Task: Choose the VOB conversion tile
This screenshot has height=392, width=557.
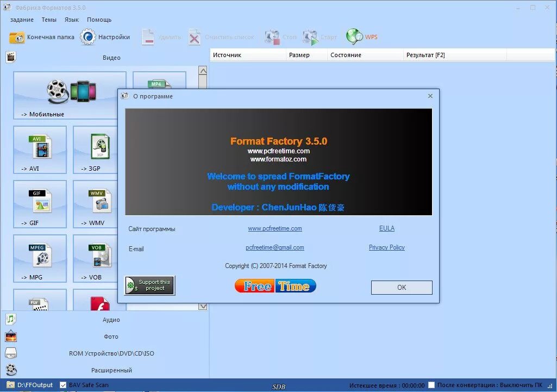Action: pos(95,258)
